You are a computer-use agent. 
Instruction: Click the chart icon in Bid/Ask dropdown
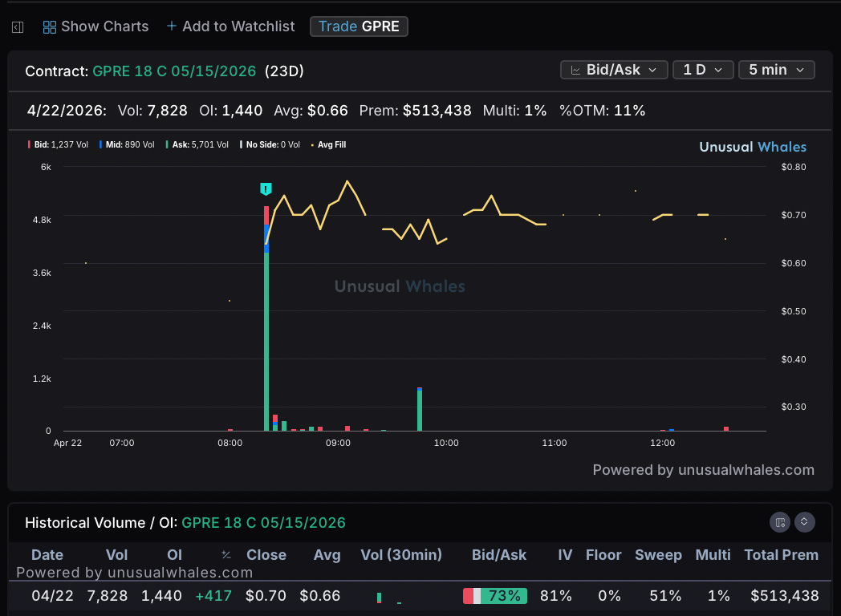pyautogui.click(x=575, y=71)
